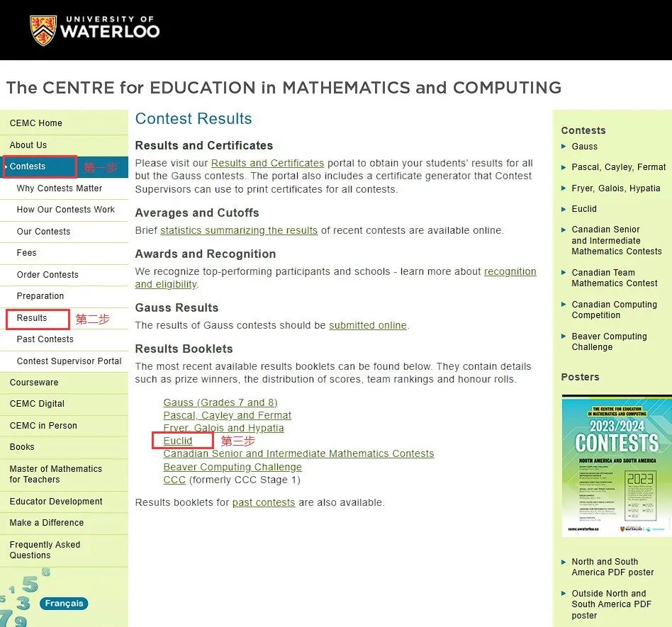Click the arrow bullet beside Euclid in right list
672x627 pixels.
click(564, 209)
